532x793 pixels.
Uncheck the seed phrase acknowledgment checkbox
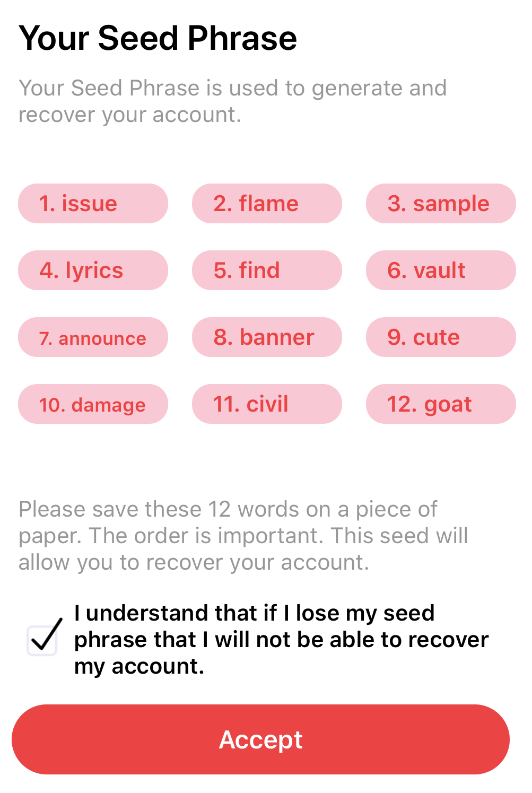[42, 640]
